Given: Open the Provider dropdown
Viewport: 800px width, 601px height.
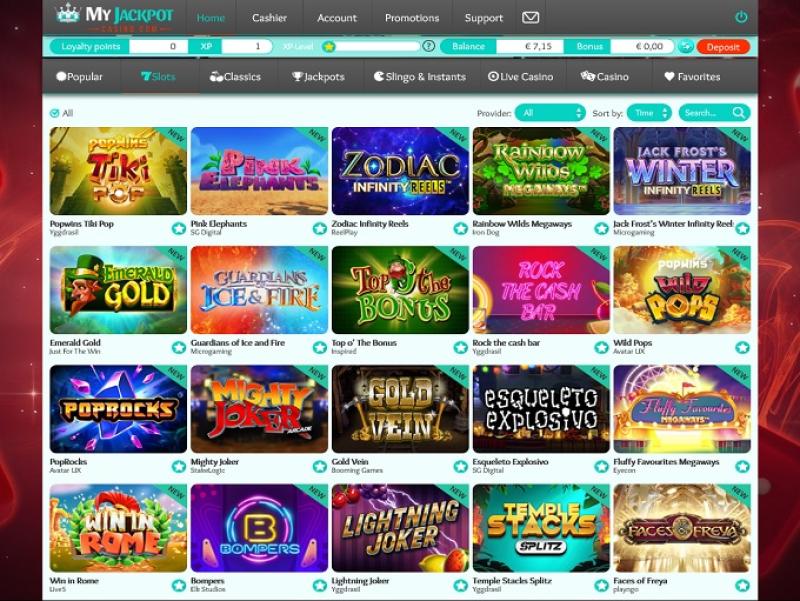Looking at the screenshot, I should [550, 113].
